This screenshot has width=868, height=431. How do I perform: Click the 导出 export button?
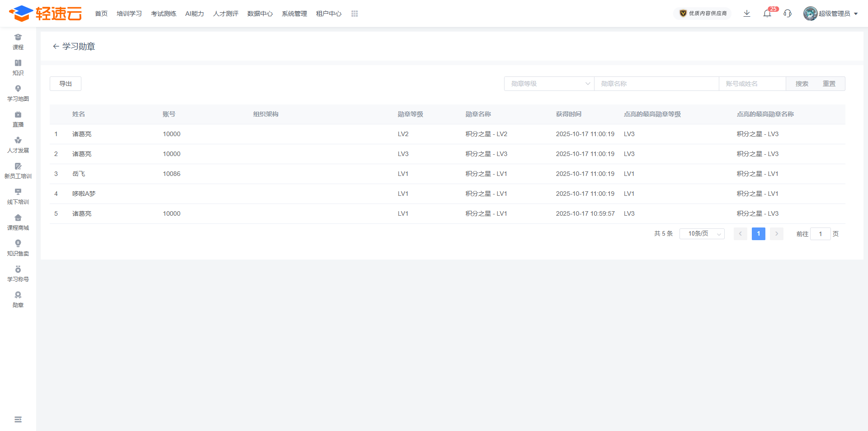pyautogui.click(x=66, y=84)
